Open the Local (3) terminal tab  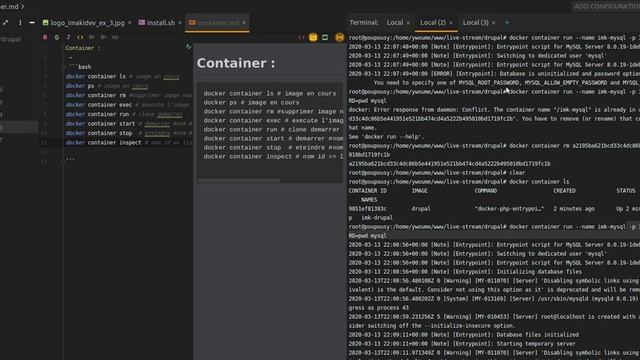pyautogui.click(x=476, y=22)
